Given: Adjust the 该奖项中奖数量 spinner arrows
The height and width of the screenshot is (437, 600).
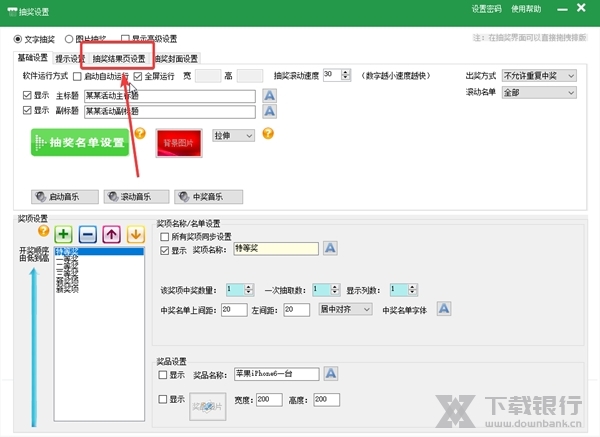Looking at the screenshot, I should coord(249,289).
